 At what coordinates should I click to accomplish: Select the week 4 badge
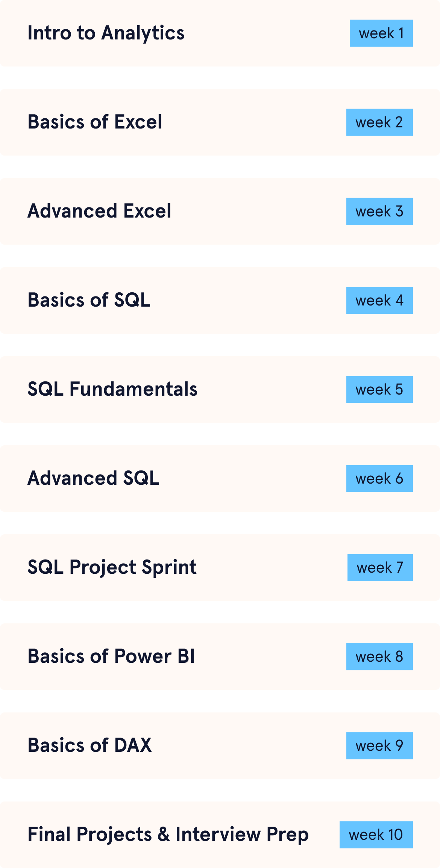click(379, 301)
